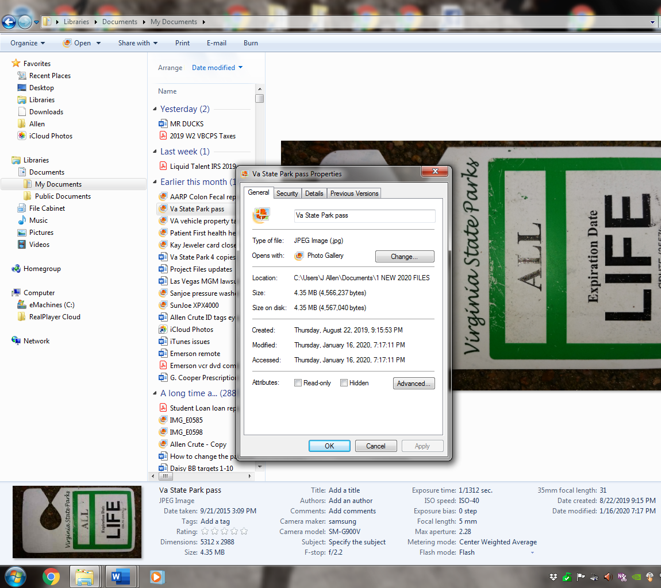Click Add an author in details pane
The image size is (661, 588).
(350, 501)
